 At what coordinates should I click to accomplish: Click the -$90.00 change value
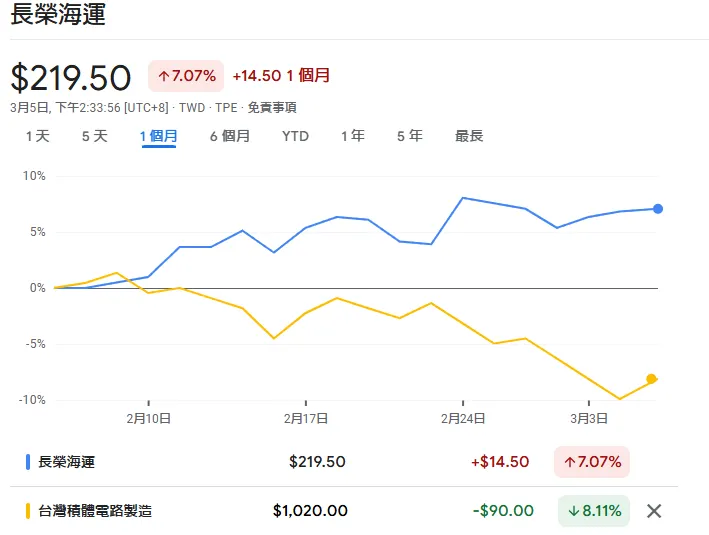point(503,511)
